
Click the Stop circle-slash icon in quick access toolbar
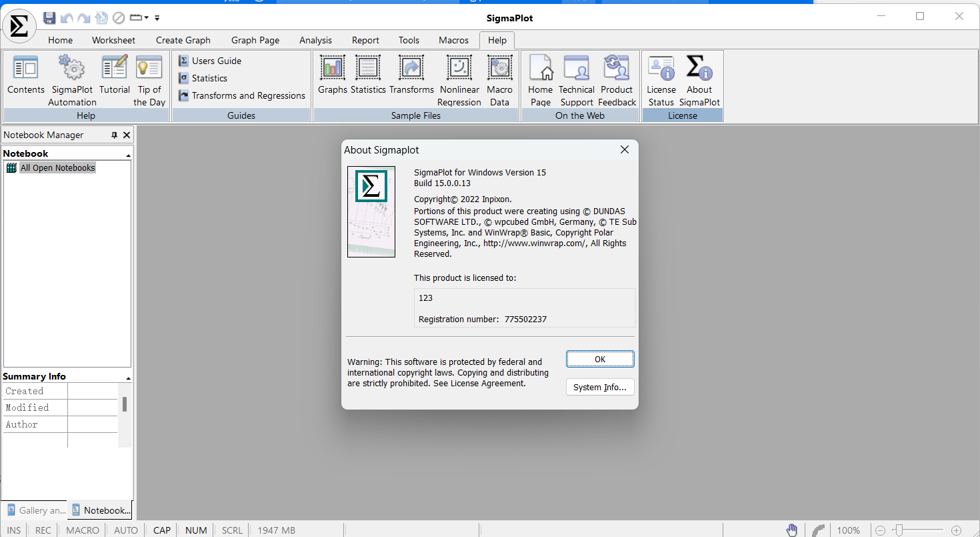click(119, 18)
